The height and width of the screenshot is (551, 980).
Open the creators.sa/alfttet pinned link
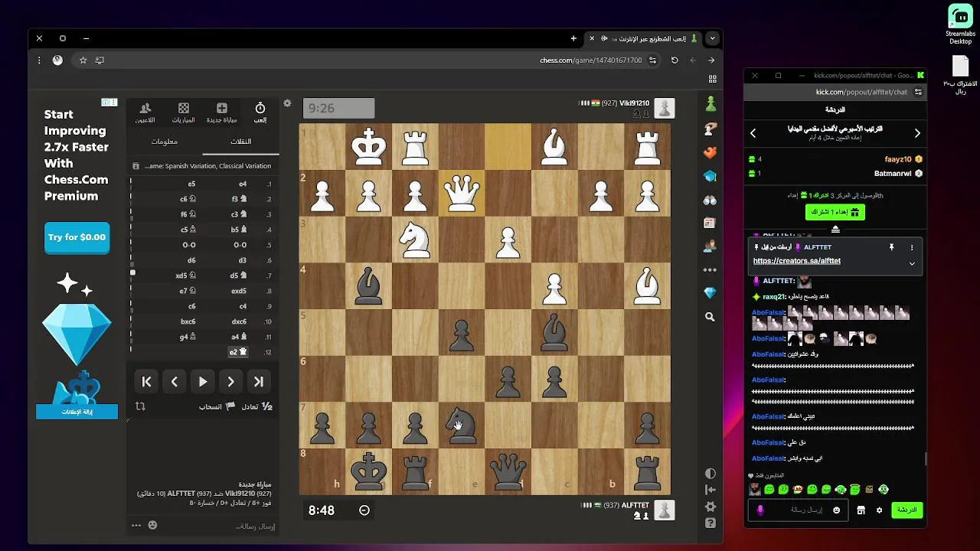click(x=797, y=261)
